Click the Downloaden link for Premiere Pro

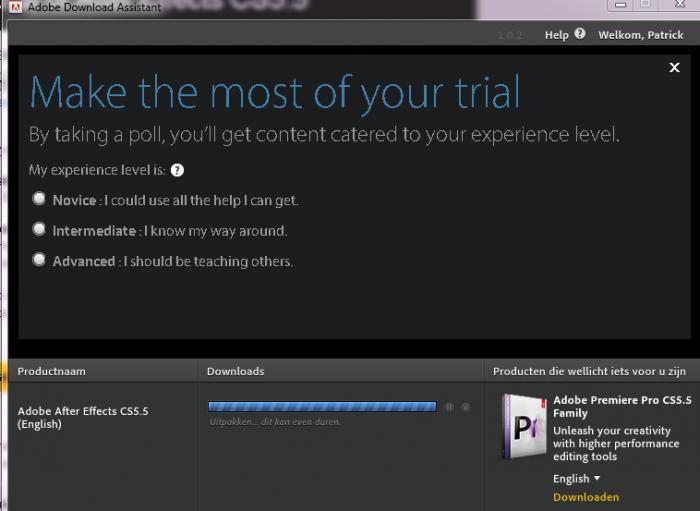click(x=586, y=497)
